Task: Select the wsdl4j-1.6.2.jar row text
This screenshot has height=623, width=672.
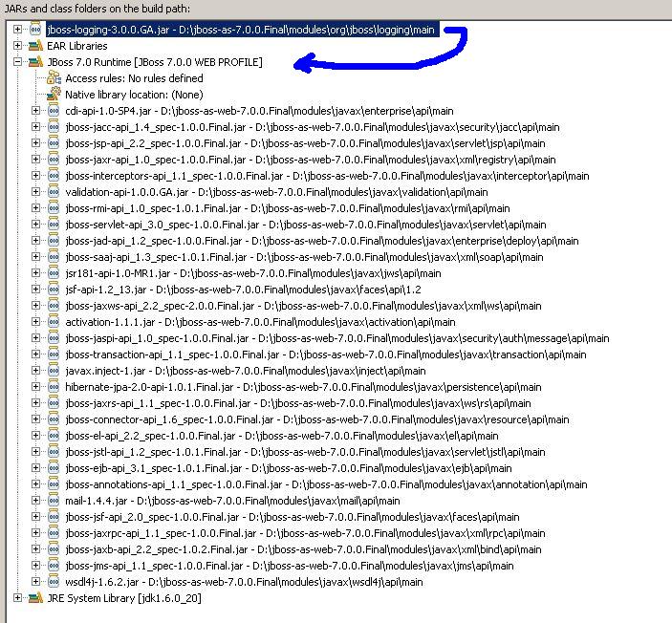Action: [244, 582]
